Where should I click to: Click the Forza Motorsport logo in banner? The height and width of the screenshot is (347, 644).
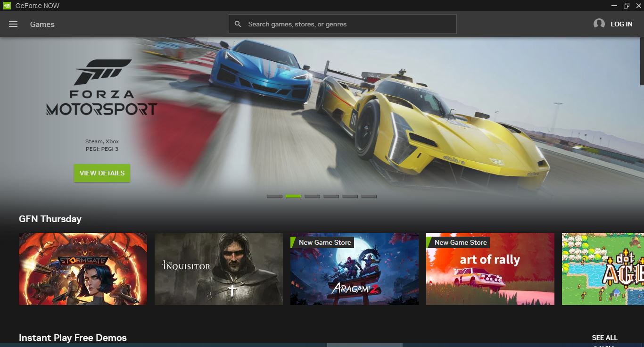[101, 88]
